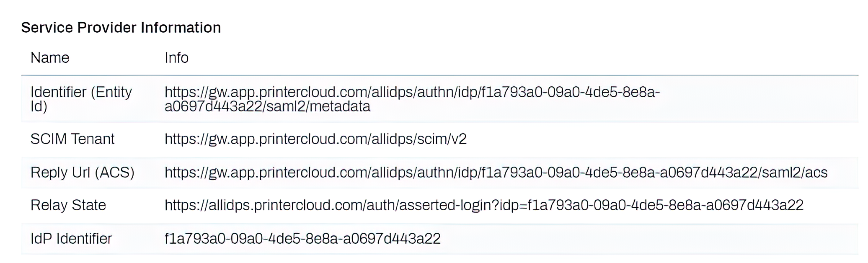Select the Reply Url (ACS) row label
This screenshot has height=263, width=868.
[82, 173]
